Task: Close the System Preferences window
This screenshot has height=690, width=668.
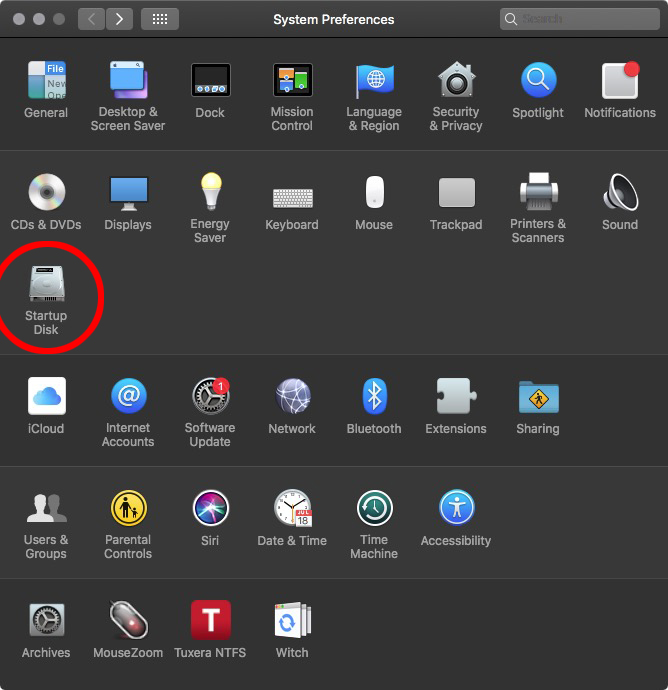Action: pos(19,19)
